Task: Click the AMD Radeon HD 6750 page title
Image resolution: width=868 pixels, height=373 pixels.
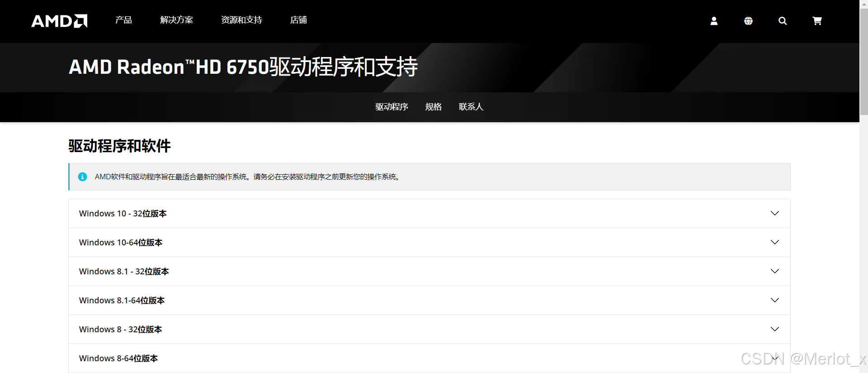Action: [243, 67]
